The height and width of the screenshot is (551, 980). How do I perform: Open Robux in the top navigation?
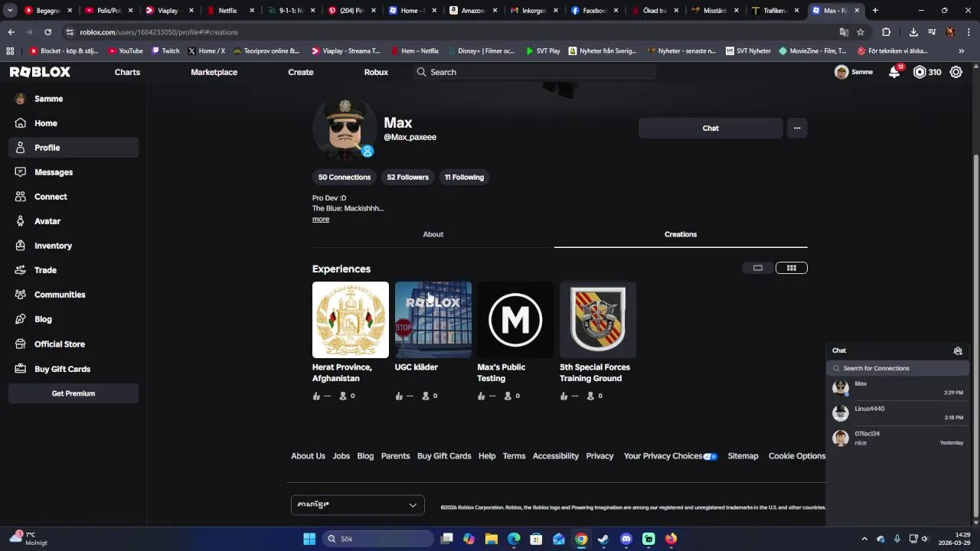[376, 72]
